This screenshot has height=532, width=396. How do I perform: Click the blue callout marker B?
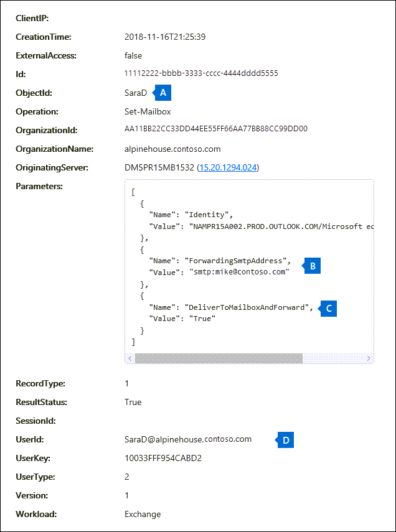click(x=312, y=266)
